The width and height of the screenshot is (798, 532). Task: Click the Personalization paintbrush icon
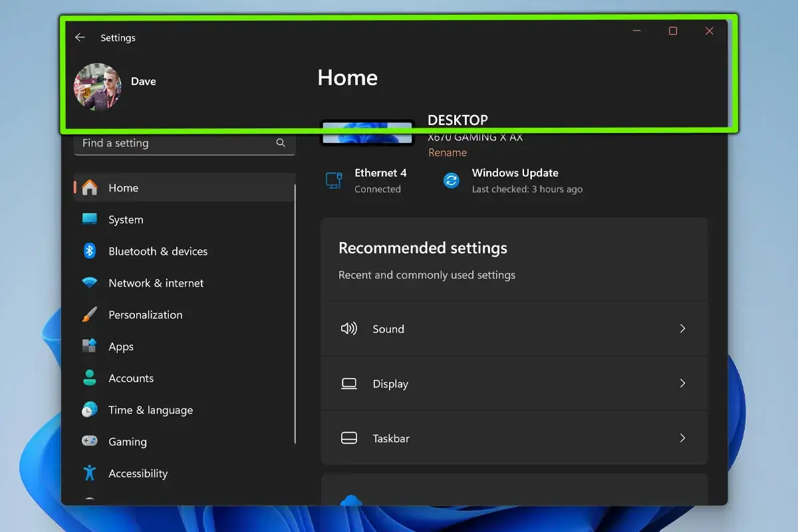point(90,315)
